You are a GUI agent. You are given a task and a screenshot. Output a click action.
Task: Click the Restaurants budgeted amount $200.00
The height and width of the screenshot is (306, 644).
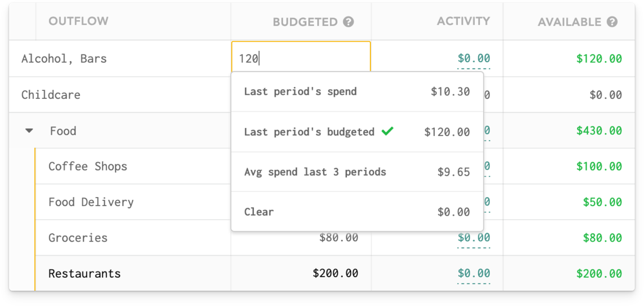[x=336, y=273]
